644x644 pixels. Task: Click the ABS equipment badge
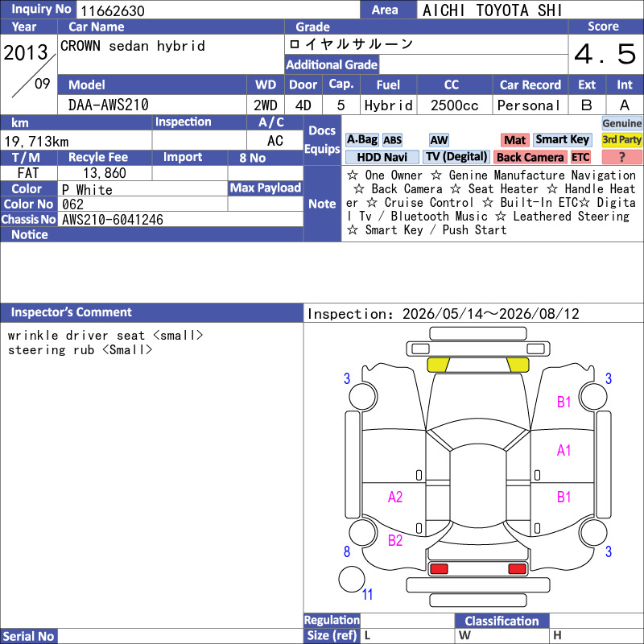[x=392, y=140]
